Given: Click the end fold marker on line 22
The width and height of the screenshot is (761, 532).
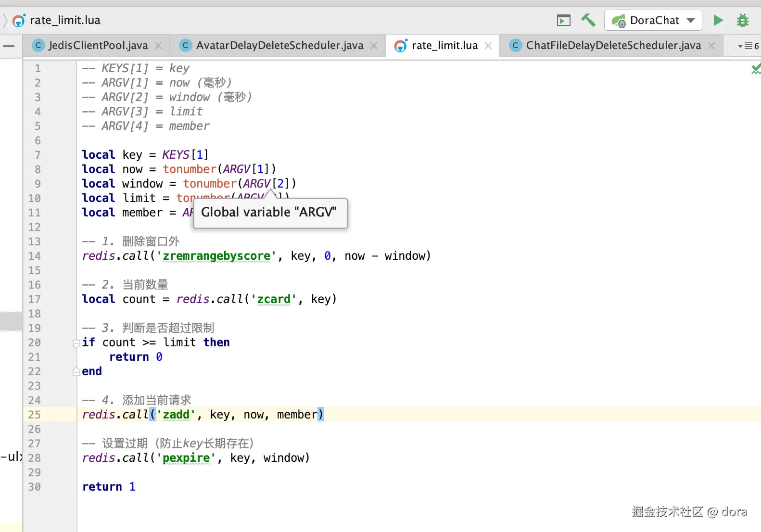Looking at the screenshot, I should [76, 372].
